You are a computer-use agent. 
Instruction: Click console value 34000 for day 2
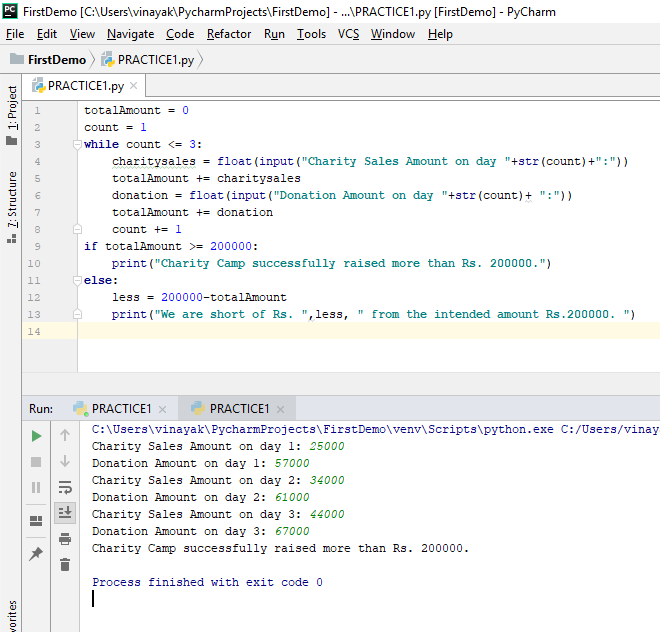coord(327,480)
